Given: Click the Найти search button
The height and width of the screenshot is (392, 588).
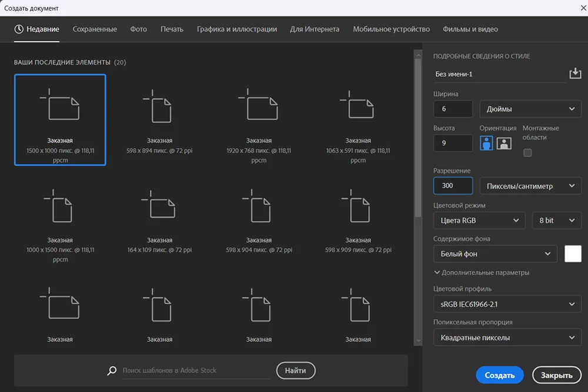Looking at the screenshot, I should (296, 371).
